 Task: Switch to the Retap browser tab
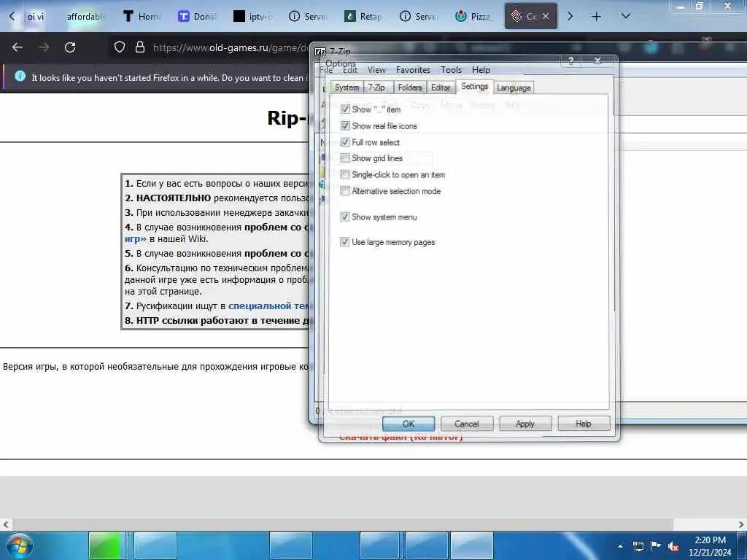[x=363, y=16]
